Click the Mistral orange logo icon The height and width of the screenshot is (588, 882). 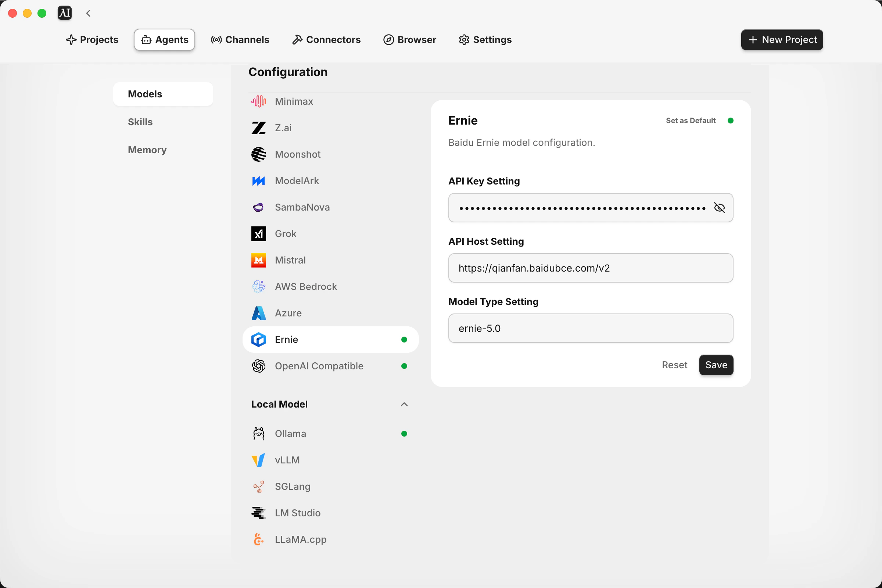(x=258, y=260)
